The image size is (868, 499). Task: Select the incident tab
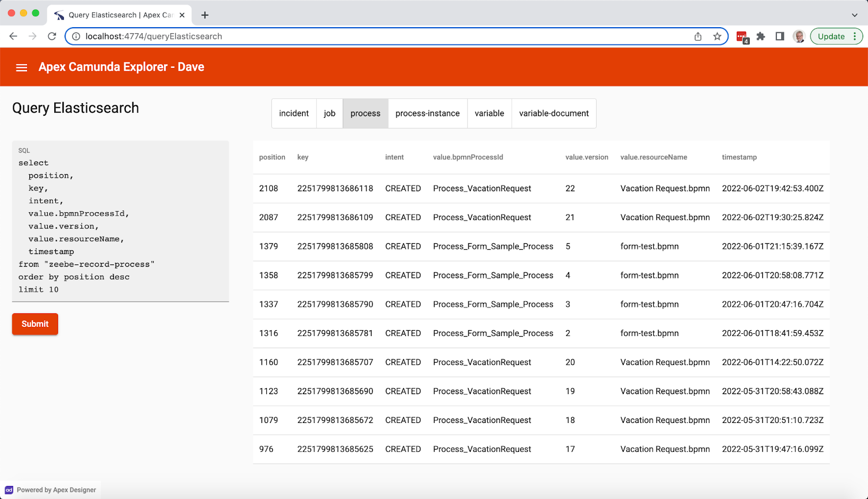[x=294, y=113]
